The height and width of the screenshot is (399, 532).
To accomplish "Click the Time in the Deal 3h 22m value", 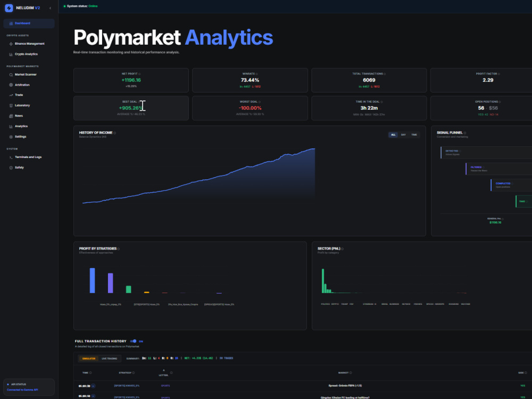I will point(369,108).
